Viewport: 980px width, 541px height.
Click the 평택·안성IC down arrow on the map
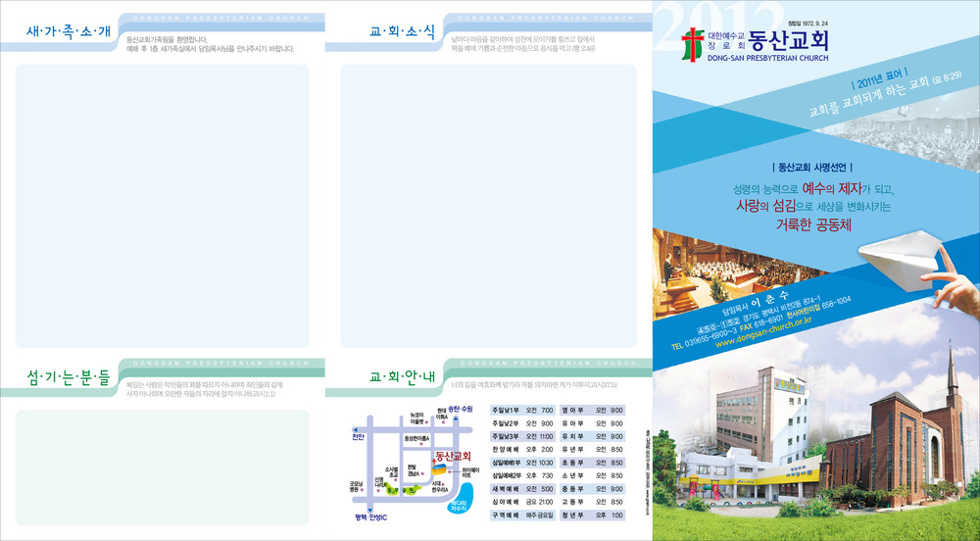tap(371, 508)
